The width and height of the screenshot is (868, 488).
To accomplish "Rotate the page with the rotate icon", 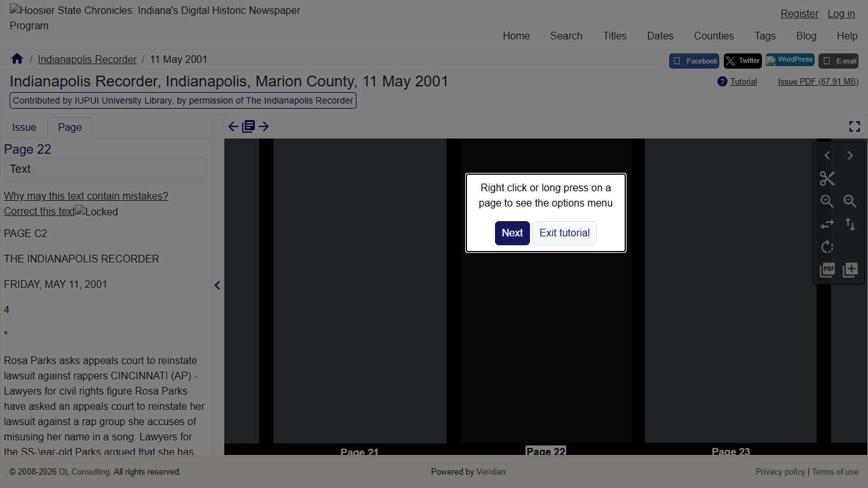I will [x=827, y=247].
